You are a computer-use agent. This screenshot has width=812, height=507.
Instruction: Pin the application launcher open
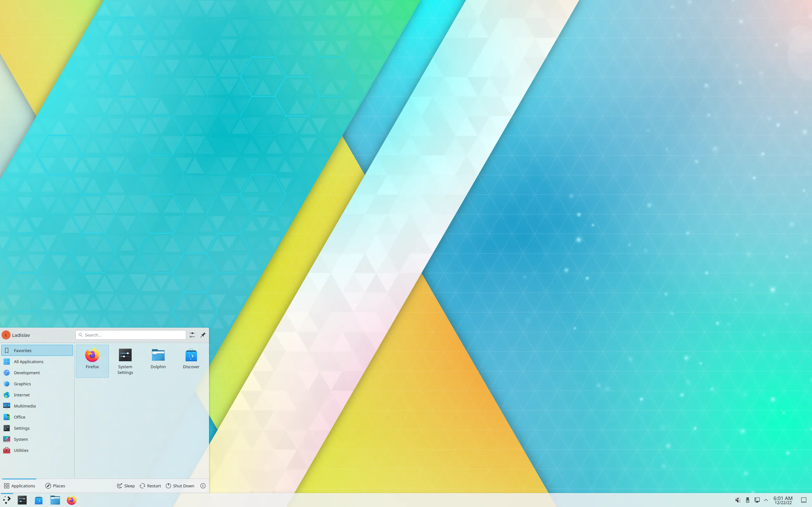203,335
